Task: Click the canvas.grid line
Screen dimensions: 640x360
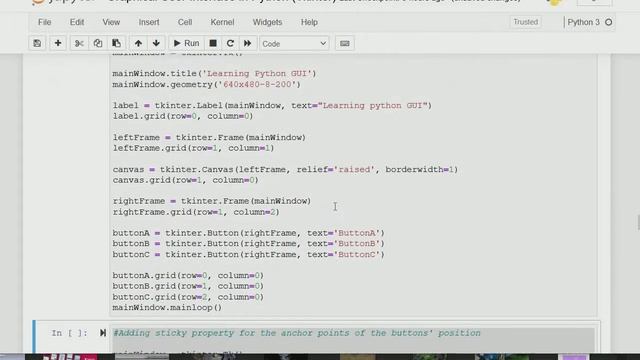Action: [186, 180]
